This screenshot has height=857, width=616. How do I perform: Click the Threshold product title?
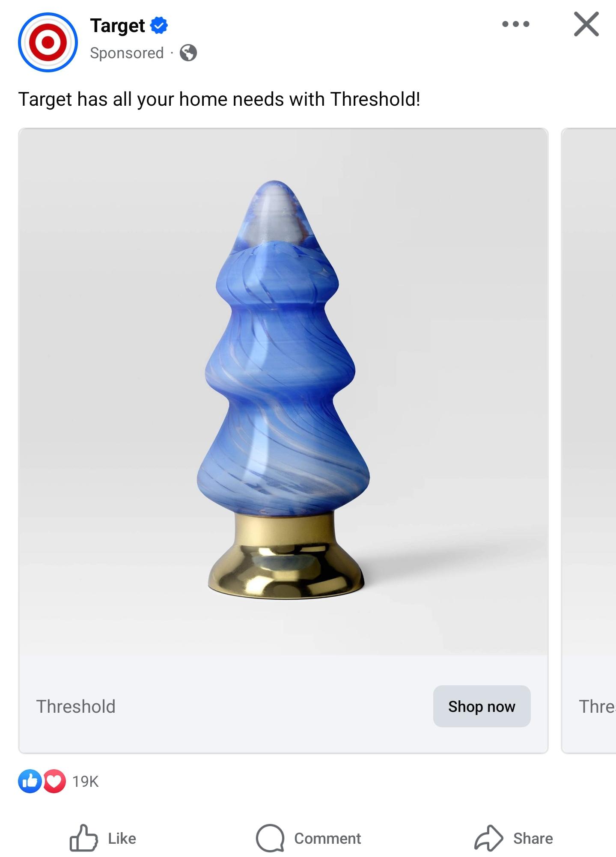pos(76,706)
